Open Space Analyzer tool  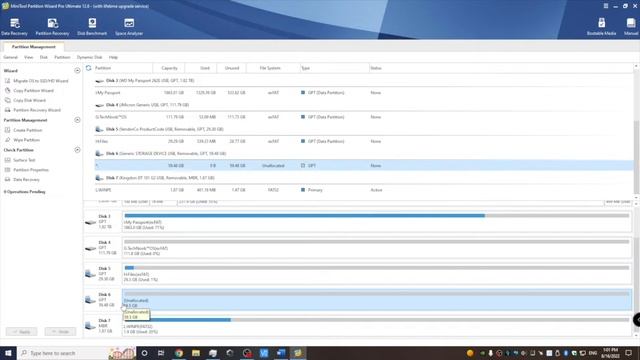point(129,27)
